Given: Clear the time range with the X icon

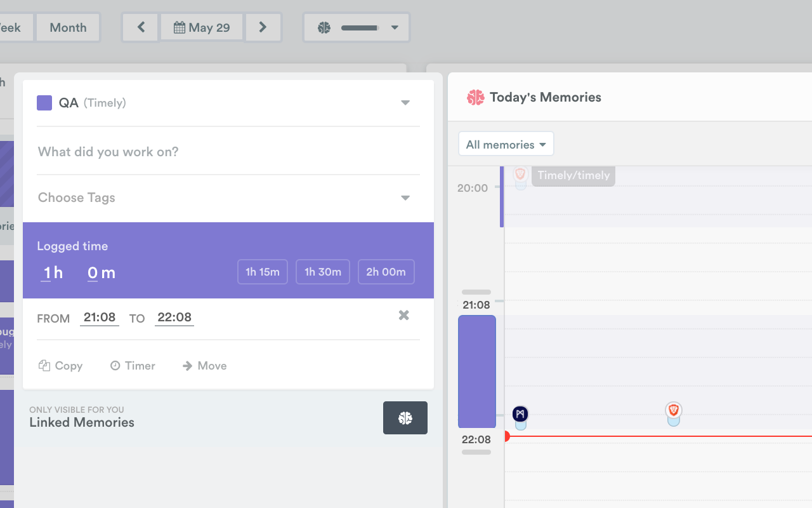Looking at the screenshot, I should [x=403, y=315].
